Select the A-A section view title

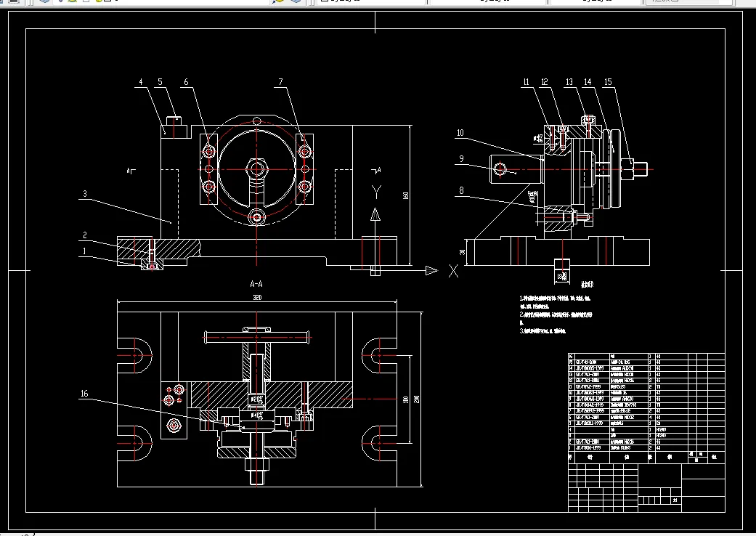pos(256,285)
